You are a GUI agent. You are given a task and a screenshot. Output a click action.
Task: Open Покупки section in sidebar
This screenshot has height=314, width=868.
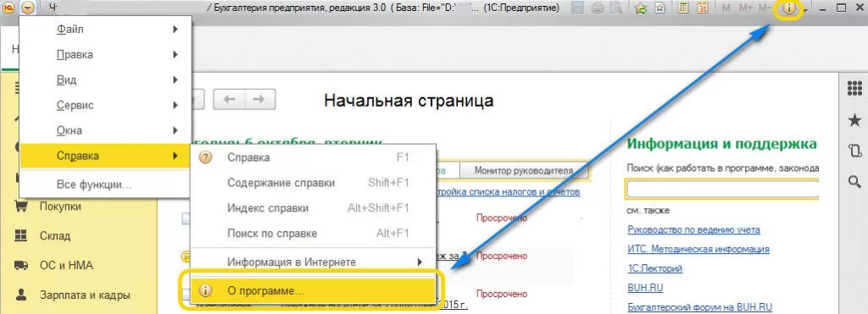[x=60, y=207]
